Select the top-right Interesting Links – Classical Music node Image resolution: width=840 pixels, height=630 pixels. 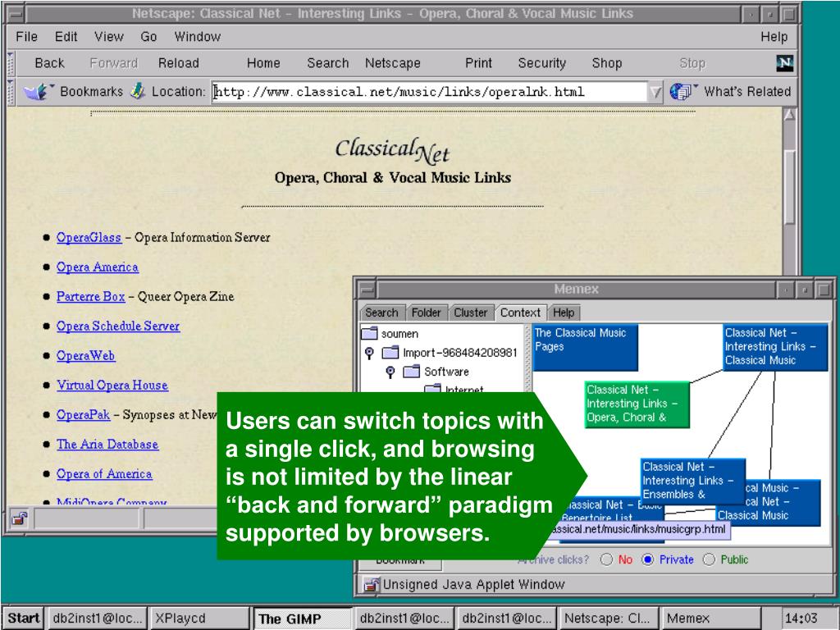point(775,347)
